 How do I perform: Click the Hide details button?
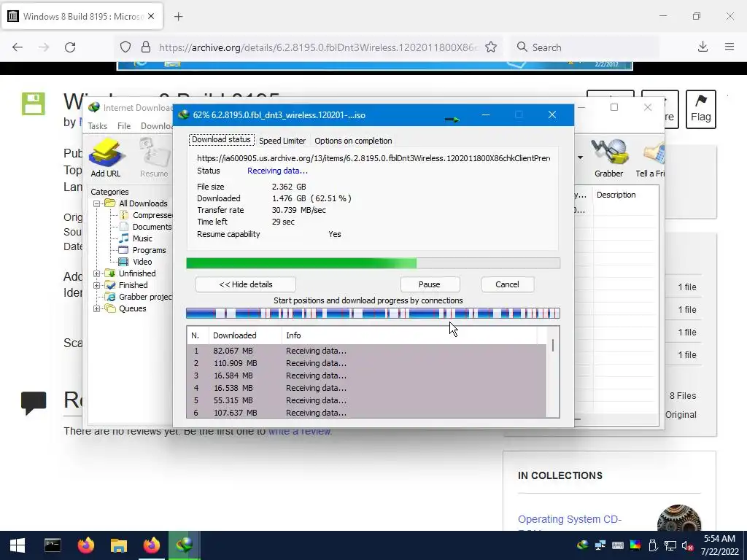pyautogui.click(x=246, y=284)
